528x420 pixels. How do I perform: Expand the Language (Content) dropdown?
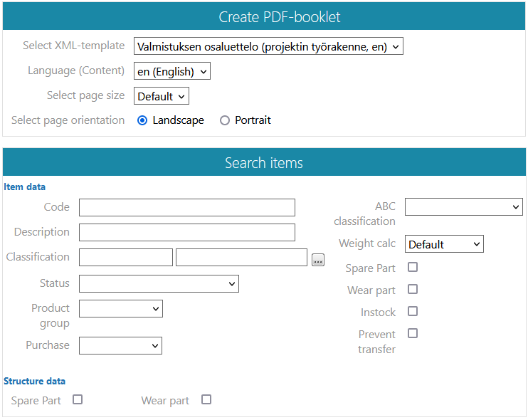click(x=172, y=71)
